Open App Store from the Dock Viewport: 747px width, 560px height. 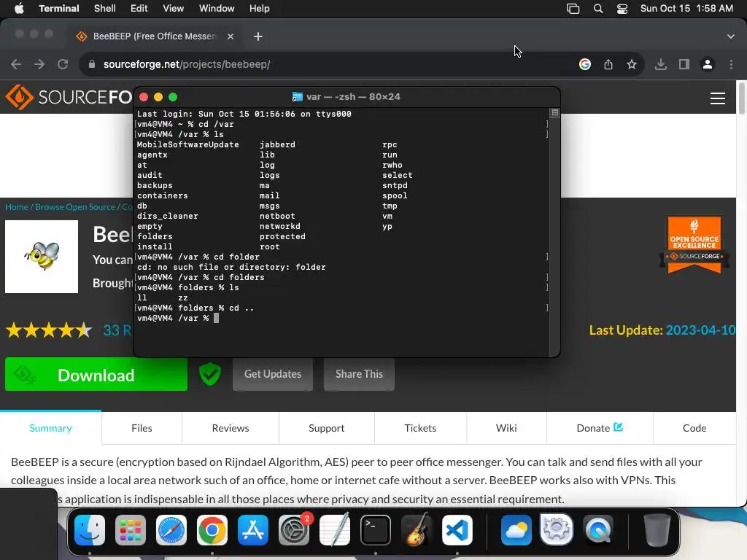tap(253, 530)
